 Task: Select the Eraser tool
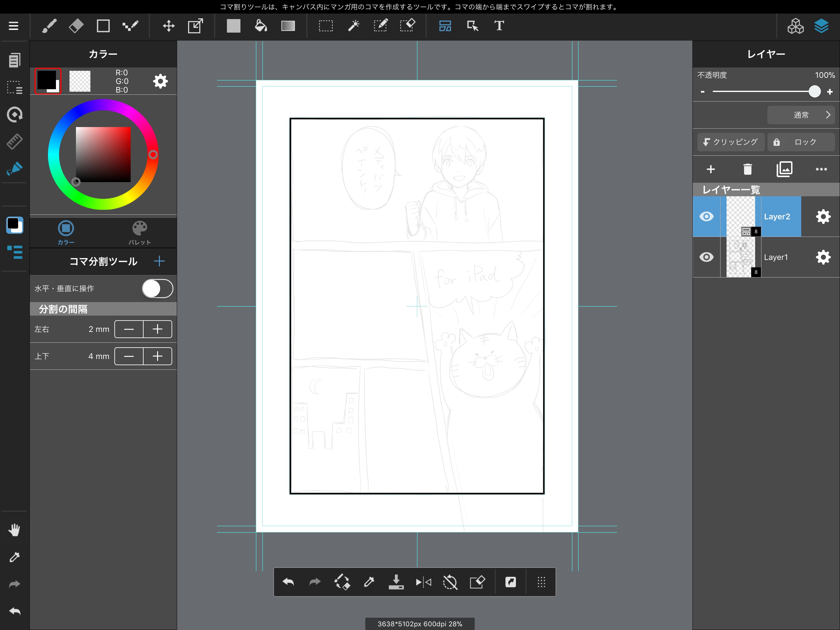(76, 26)
